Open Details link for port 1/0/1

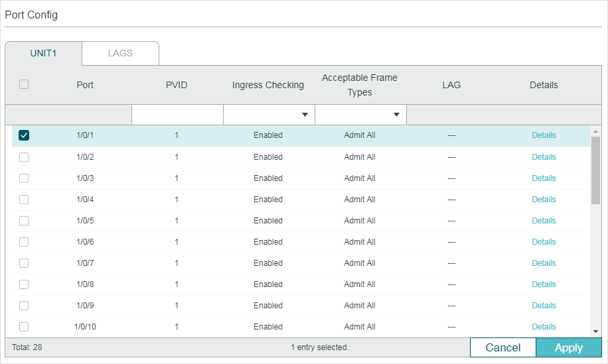(x=544, y=135)
